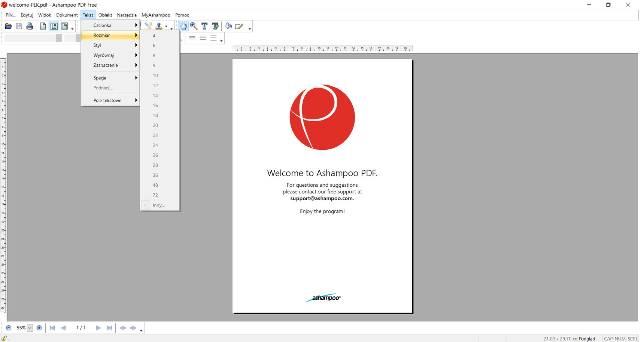Click the support@ashampoo.com address in document
The width and height of the screenshot is (644, 342).
[x=322, y=198]
